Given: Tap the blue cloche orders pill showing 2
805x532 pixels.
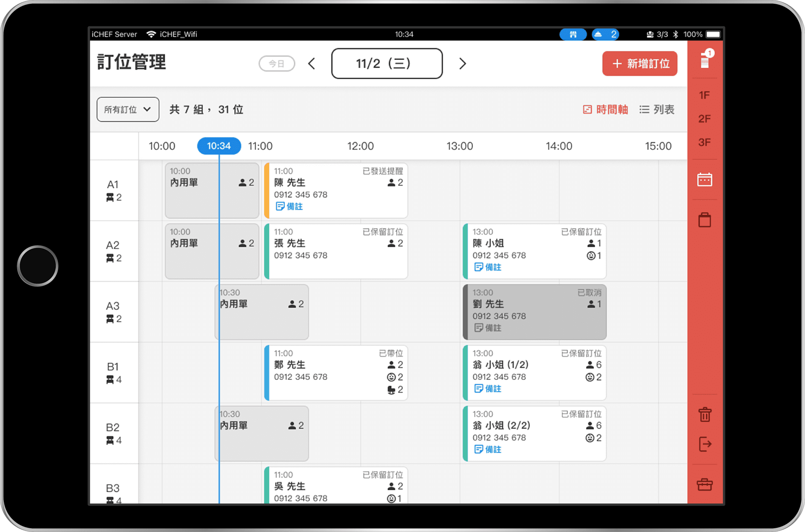Looking at the screenshot, I should (605, 34).
